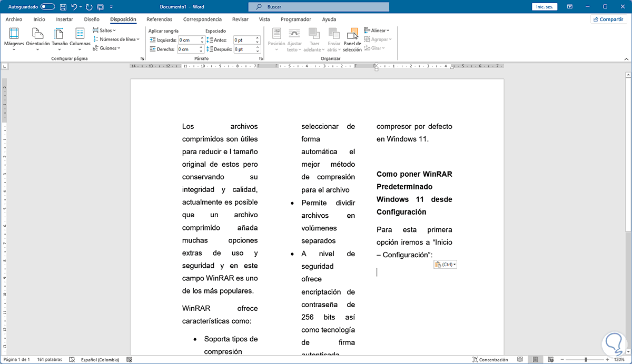Click the ribbon display options icon

click(570, 7)
